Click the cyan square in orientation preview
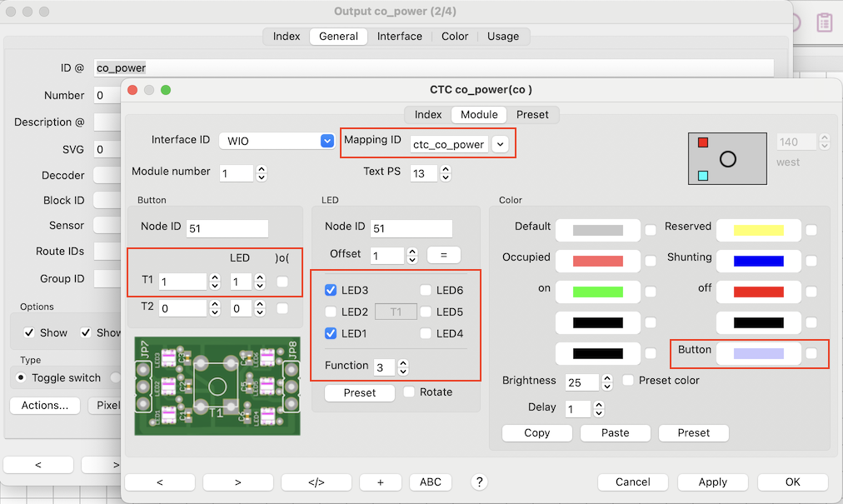 702,176
